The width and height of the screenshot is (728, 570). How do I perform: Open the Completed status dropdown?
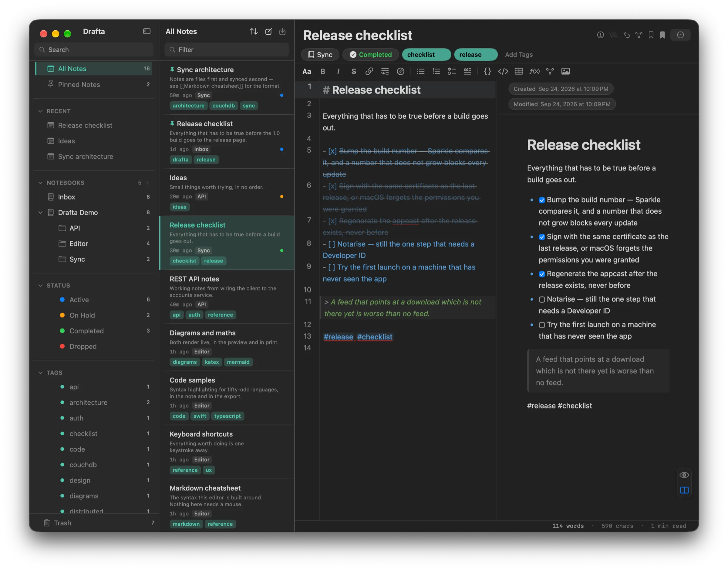pyautogui.click(x=370, y=55)
